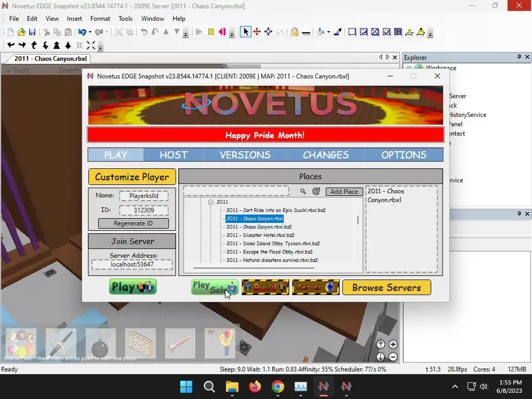Click the Open folder toolbar icon
Viewport: 532px width, 399px height.
pos(21,32)
